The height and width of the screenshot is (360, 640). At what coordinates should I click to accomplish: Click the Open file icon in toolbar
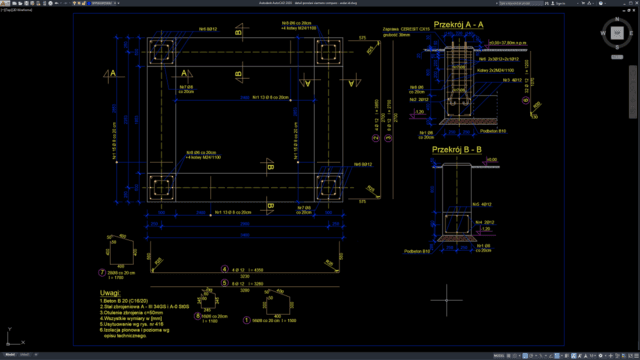click(x=20, y=3)
